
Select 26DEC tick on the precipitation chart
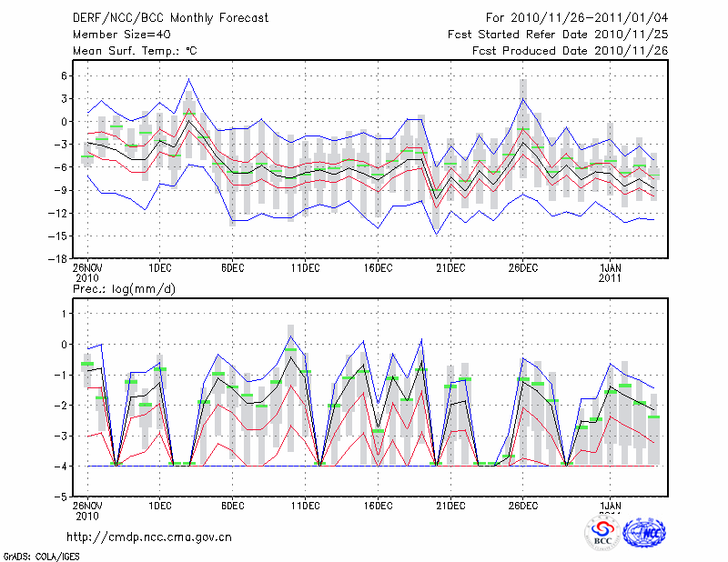point(523,506)
